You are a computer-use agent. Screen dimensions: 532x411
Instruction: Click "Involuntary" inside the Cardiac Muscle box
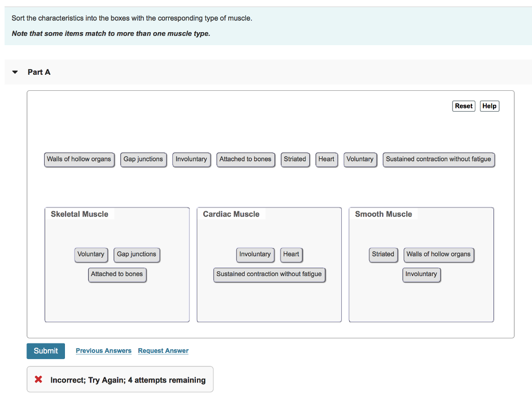point(255,255)
